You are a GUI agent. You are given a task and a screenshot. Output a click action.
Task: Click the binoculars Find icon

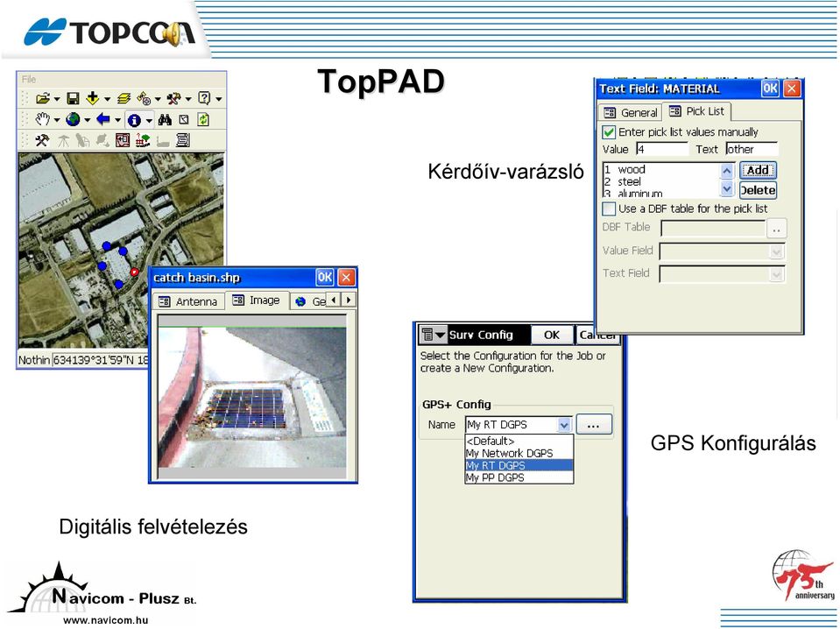coord(165,119)
